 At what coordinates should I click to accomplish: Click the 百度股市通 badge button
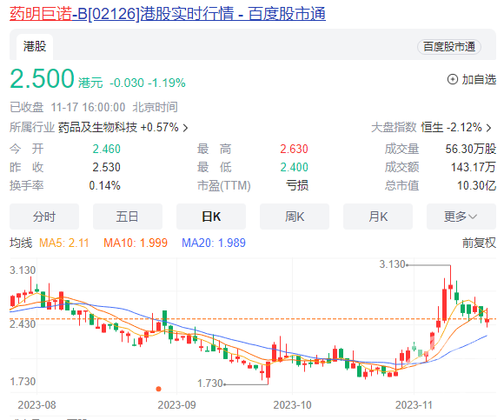click(448, 47)
